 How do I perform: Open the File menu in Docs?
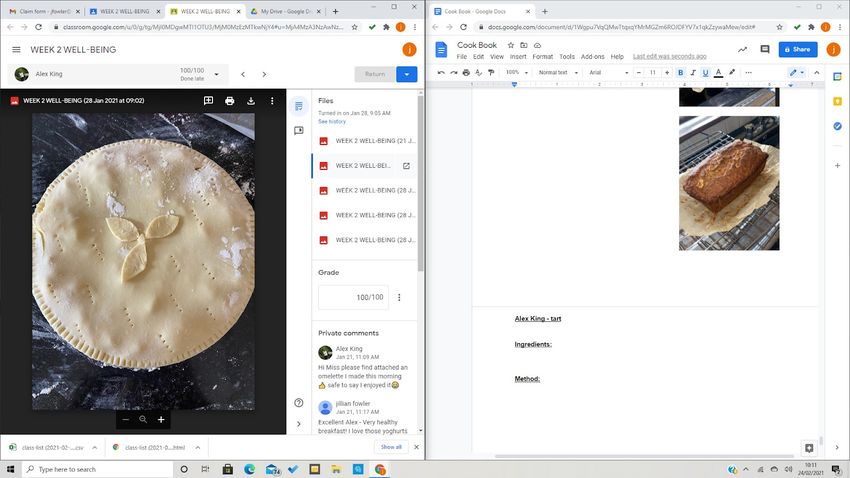462,56
